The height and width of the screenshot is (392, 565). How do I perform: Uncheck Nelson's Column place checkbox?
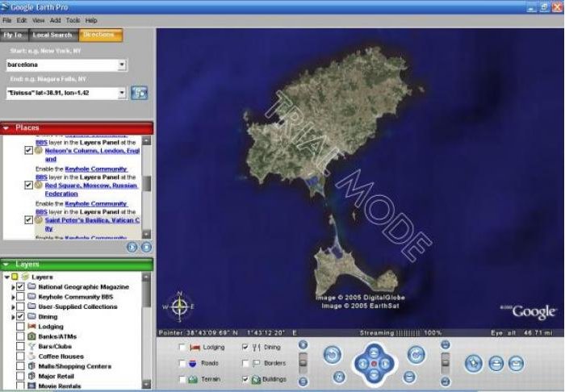tap(28, 151)
